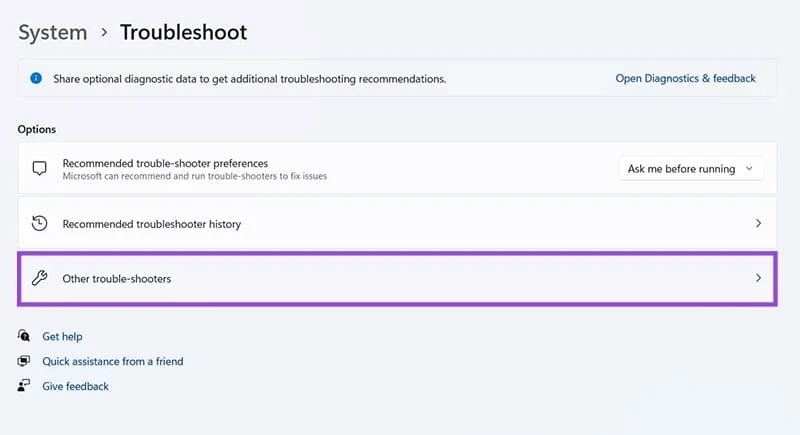The height and width of the screenshot is (435, 800).
Task: Open the Get help link
Action: click(x=62, y=337)
